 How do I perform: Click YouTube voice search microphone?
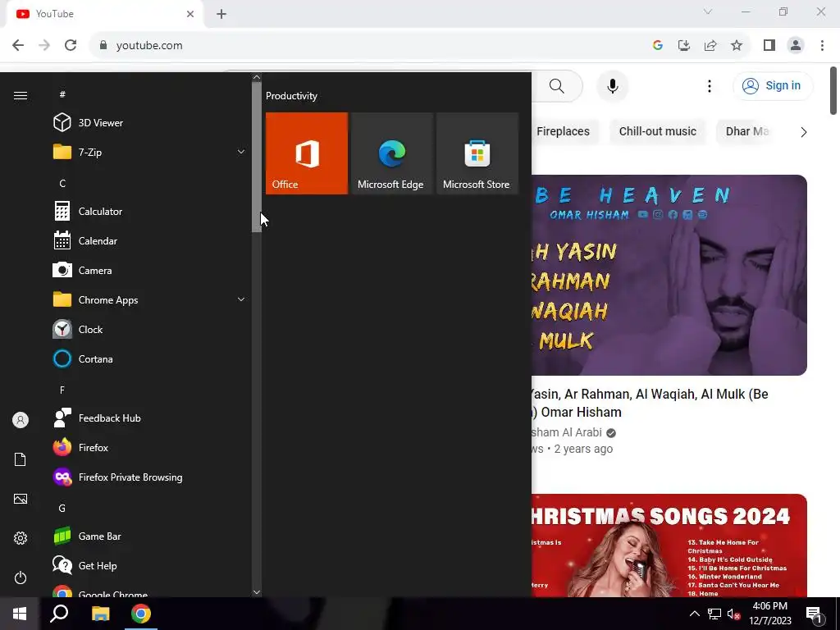612,85
